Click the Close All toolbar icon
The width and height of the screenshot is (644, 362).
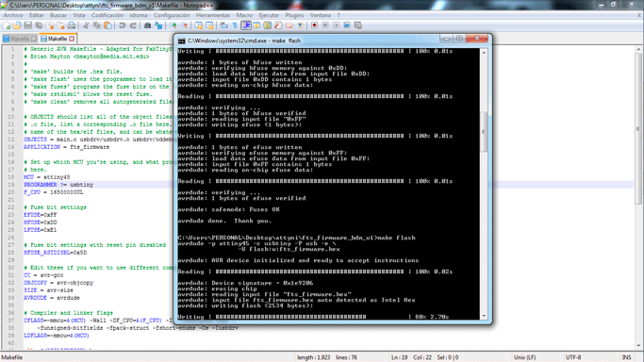[x=60, y=25]
